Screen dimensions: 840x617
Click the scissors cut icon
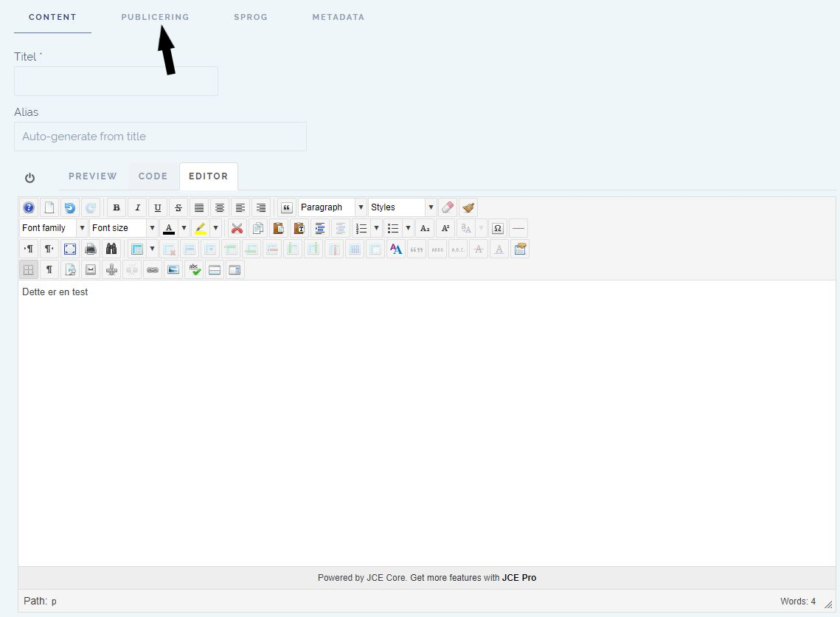pyautogui.click(x=237, y=229)
